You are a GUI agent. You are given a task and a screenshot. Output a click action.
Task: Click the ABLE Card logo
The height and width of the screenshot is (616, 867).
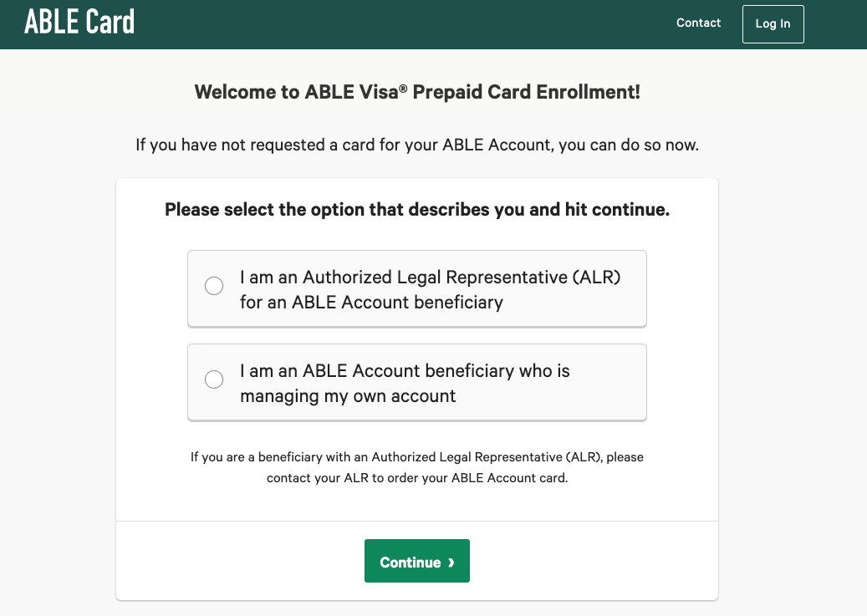click(x=79, y=23)
